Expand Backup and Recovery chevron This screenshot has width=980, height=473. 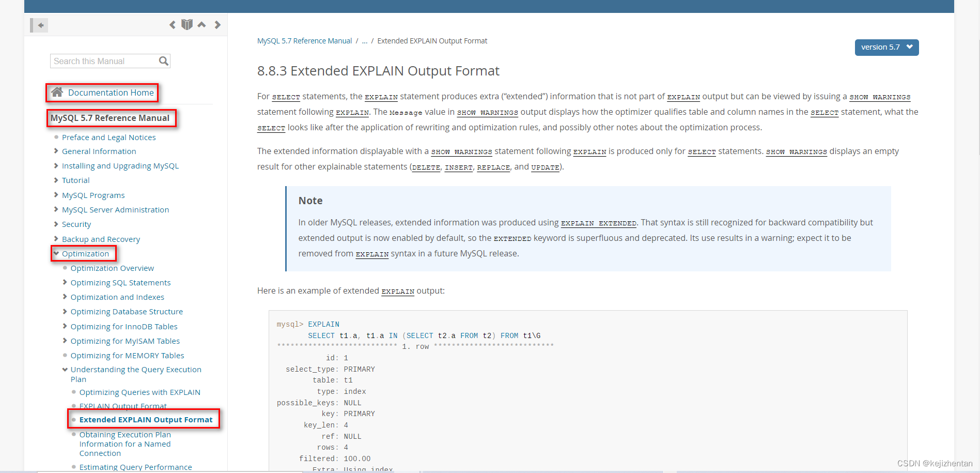pos(56,239)
